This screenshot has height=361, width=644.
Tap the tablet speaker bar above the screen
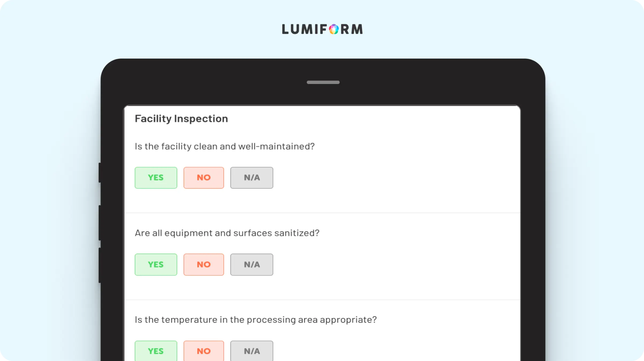(x=323, y=82)
